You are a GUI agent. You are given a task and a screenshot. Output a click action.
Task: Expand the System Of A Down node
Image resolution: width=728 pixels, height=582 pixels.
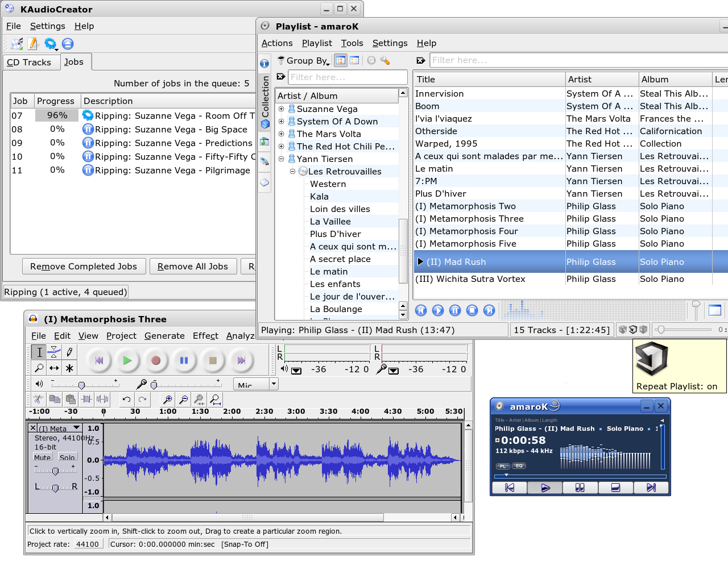281,121
